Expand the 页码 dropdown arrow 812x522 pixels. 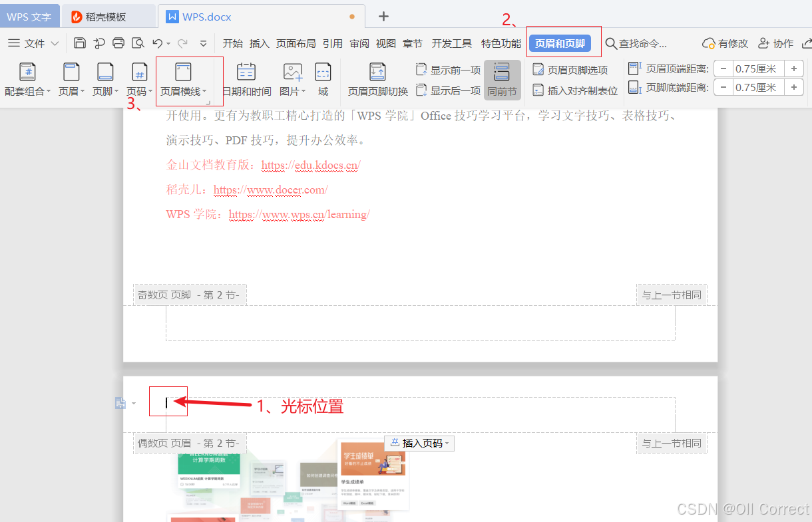click(151, 92)
